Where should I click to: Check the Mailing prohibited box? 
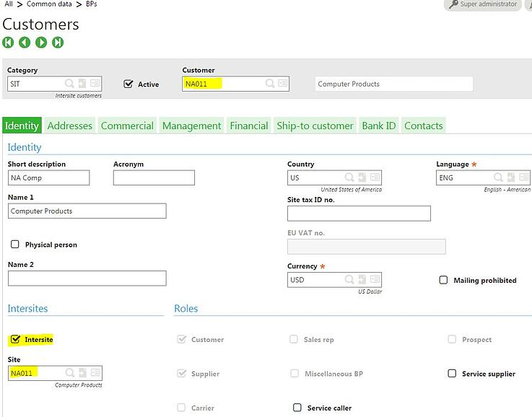point(443,280)
